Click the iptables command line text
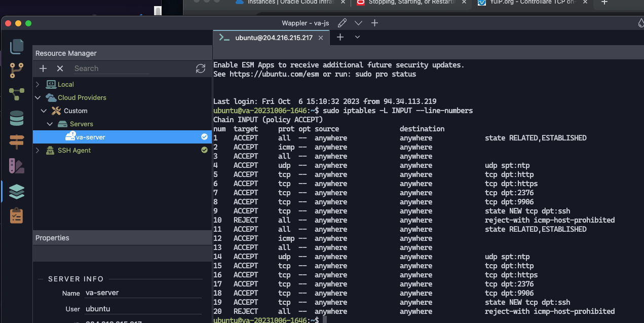This screenshot has width=644, height=323. (398, 111)
